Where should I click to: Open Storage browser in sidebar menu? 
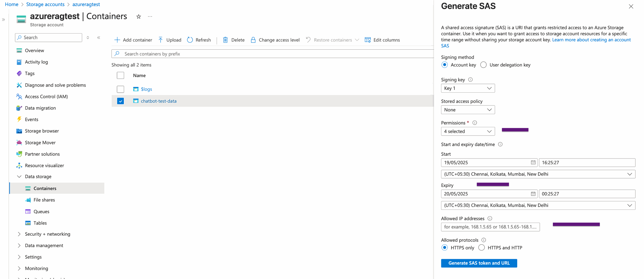(42, 131)
